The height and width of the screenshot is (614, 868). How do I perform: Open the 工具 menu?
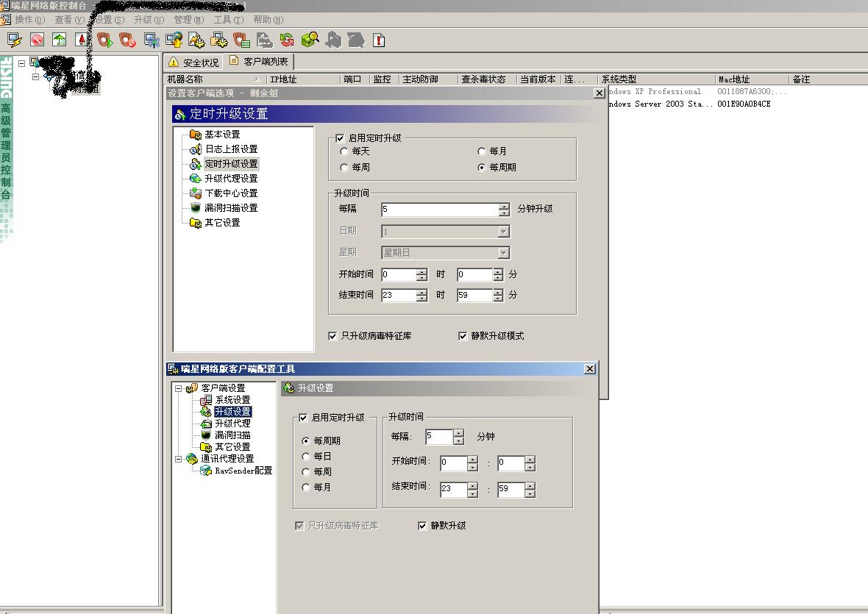click(x=227, y=20)
